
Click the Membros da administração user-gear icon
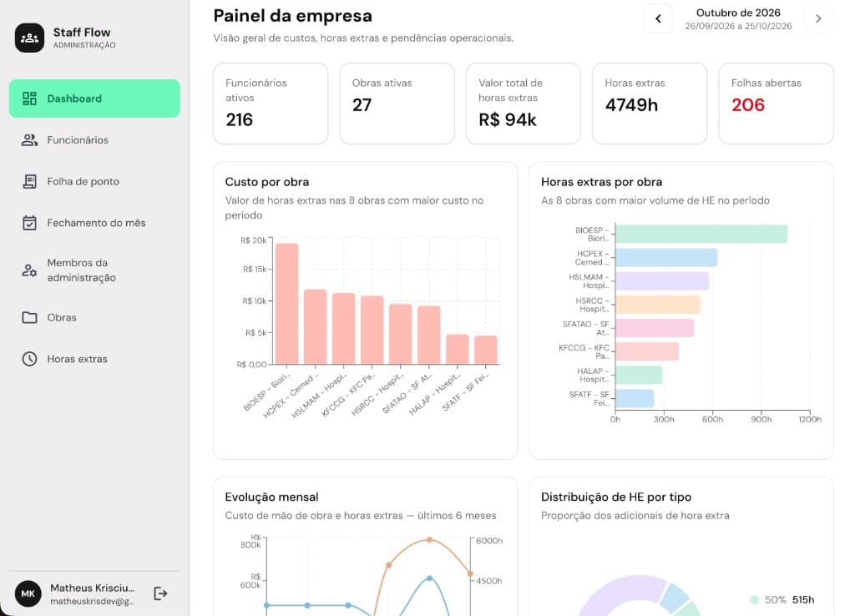click(x=29, y=270)
